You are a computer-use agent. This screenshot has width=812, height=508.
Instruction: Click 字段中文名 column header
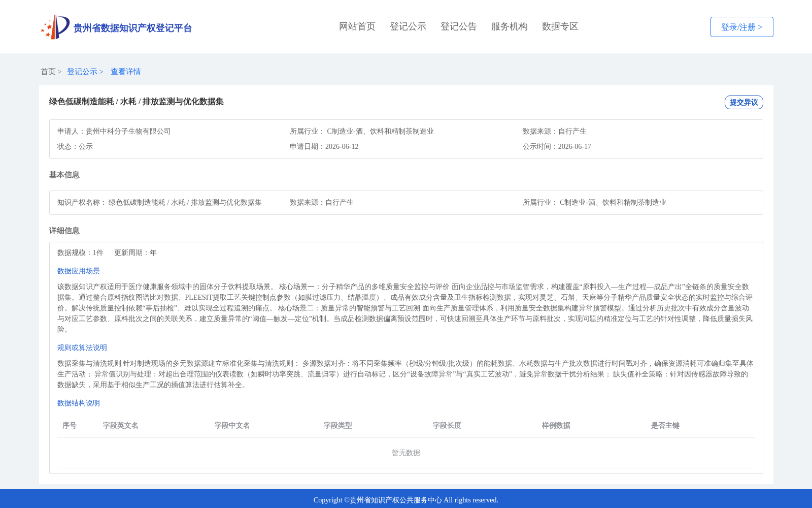[x=232, y=425]
